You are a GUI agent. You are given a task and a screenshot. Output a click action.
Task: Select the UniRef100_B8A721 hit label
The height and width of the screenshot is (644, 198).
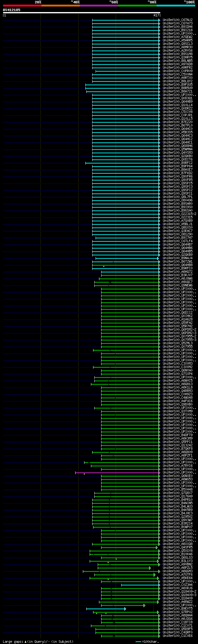click(x=178, y=92)
